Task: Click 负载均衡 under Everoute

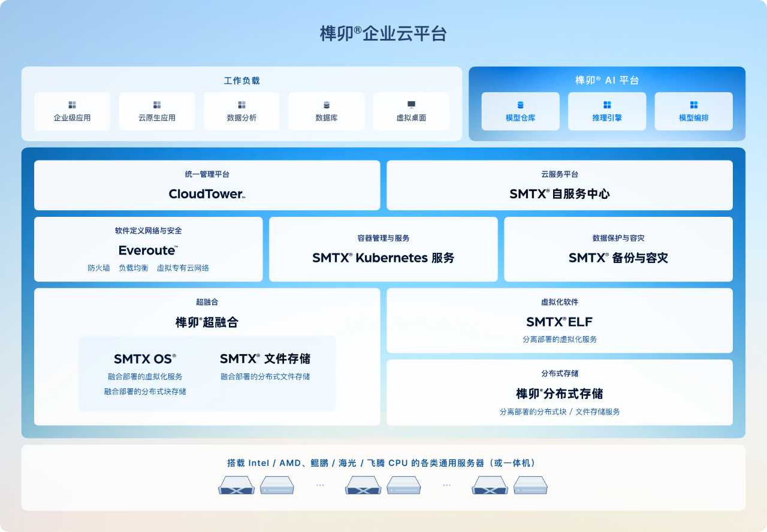Action: tap(133, 268)
